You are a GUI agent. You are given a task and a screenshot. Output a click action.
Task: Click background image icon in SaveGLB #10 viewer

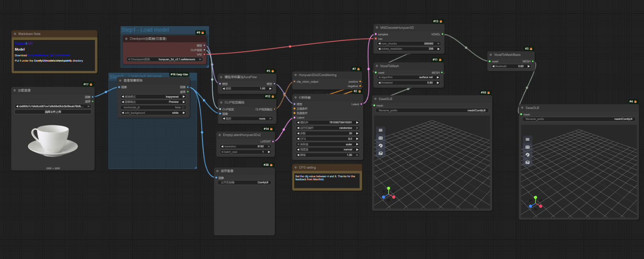tap(381, 153)
